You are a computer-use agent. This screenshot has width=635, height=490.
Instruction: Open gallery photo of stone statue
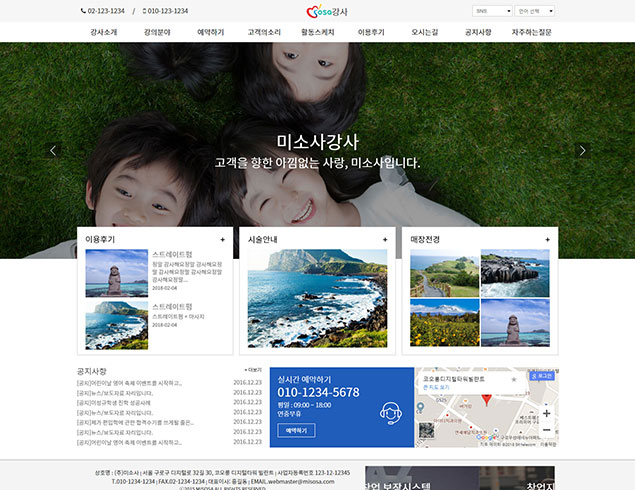[515, 323]
